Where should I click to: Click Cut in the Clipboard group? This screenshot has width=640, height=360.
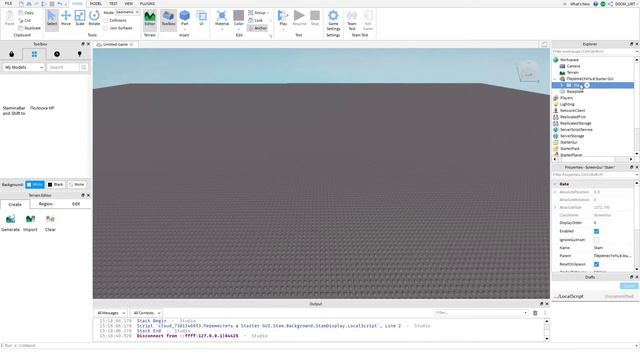[x=25, y=20]
